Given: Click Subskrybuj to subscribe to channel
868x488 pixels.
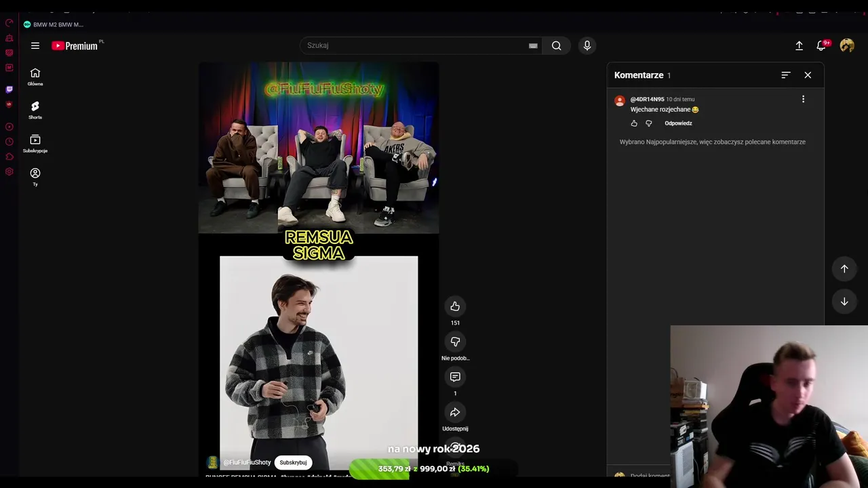Looking at the screenshot, I should tap(293, 462).
